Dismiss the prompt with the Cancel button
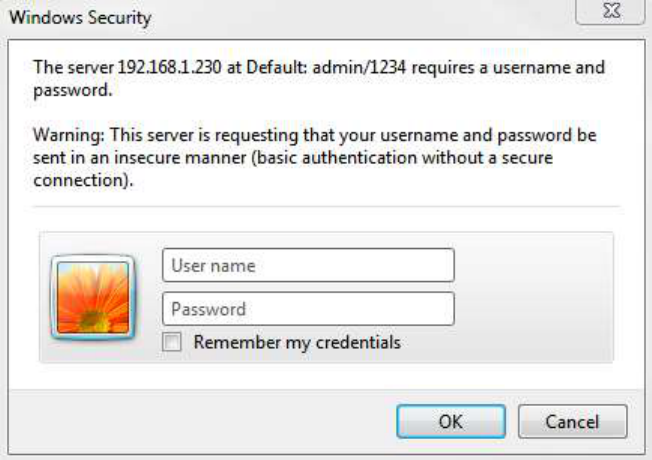This screenshot has height=460, width=652. pyautogui.click(x=573, y=421)
